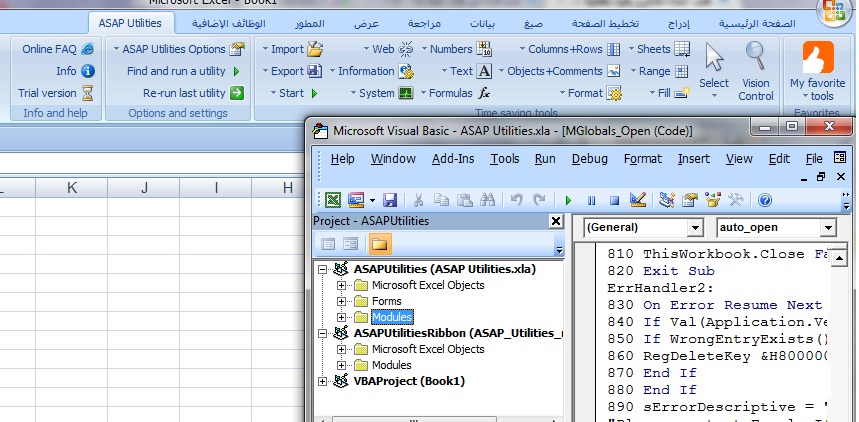Open the Run menu
The width and height of the screenshot is (859, 422).
point(545,159)
